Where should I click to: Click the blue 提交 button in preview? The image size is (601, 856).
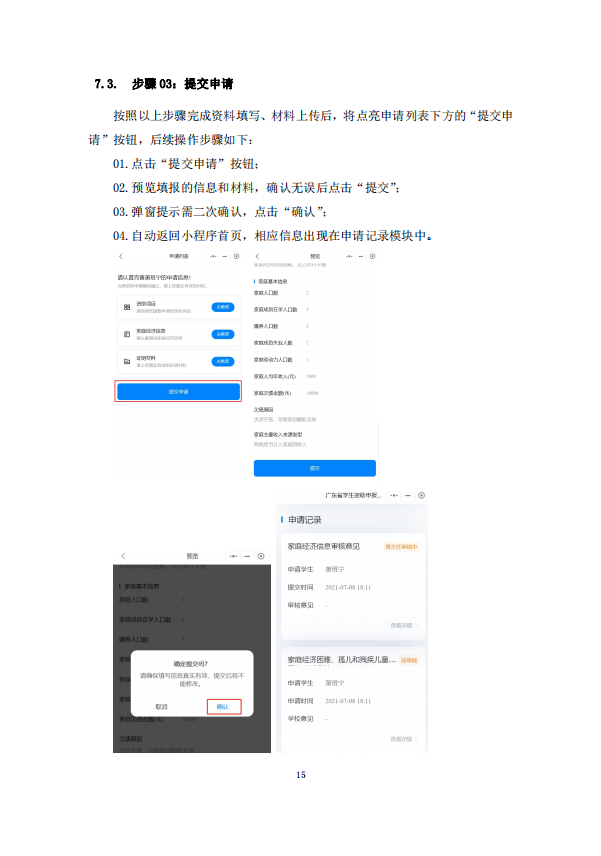(x=315, y=468)
